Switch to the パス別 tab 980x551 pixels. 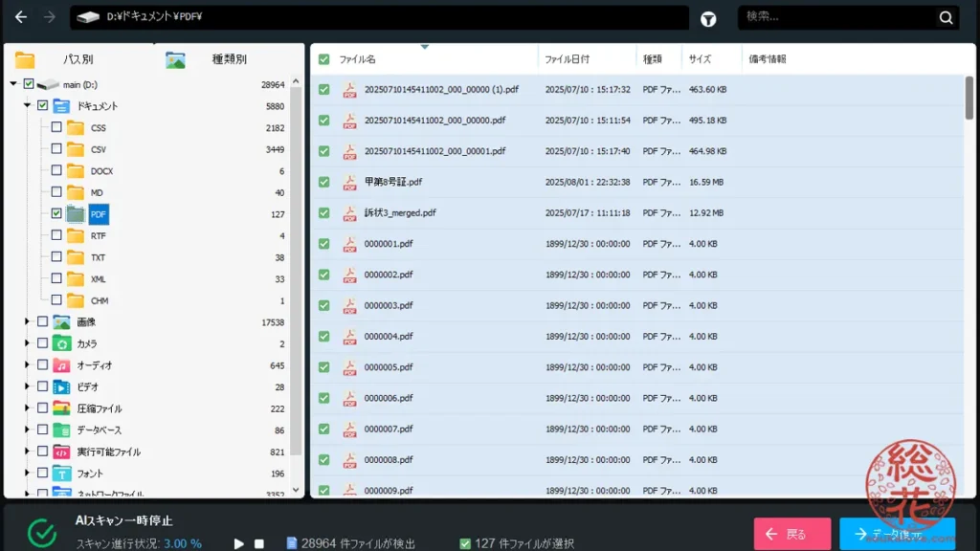point(77,59)
